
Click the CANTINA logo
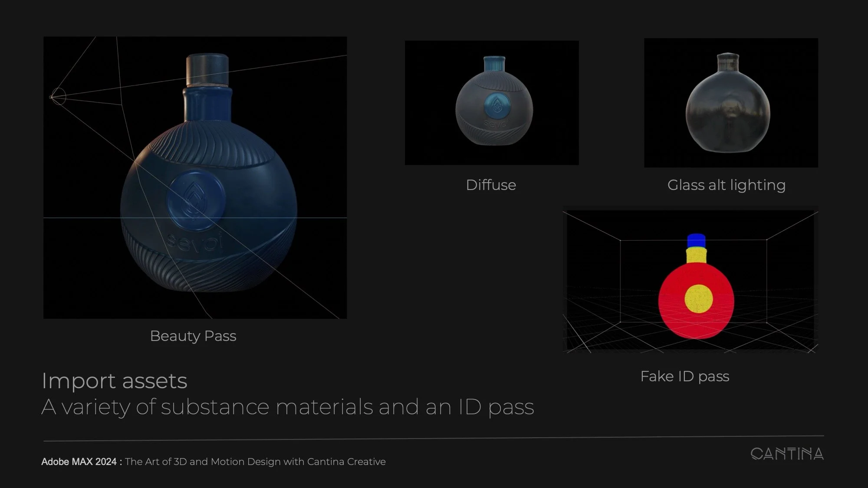click(x=787, y=454)
